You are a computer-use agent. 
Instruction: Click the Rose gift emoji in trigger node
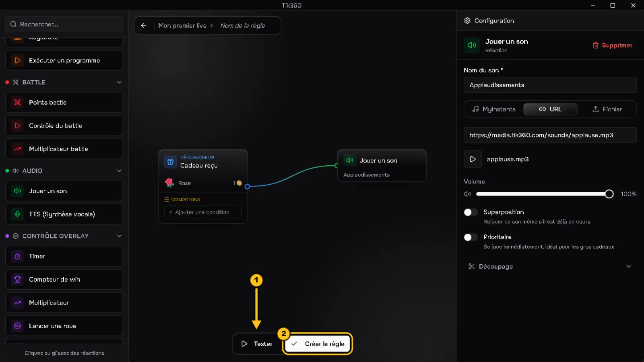(x=169, y=183)
